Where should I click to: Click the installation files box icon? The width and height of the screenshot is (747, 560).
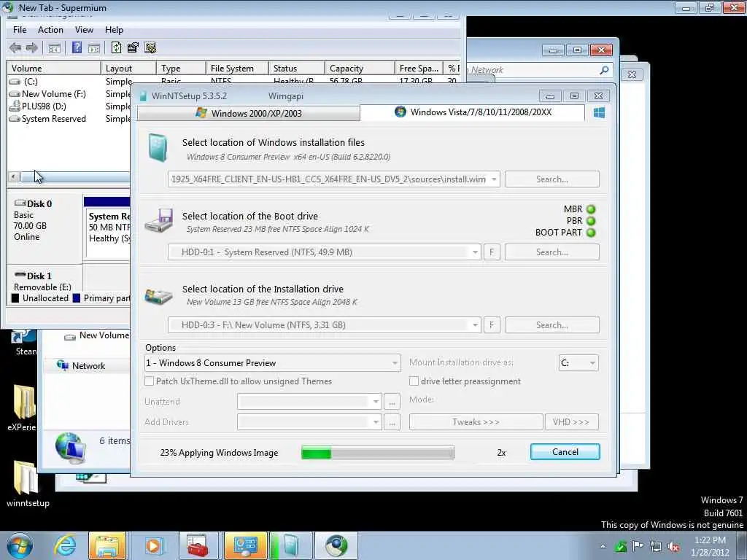pos(158,147)
